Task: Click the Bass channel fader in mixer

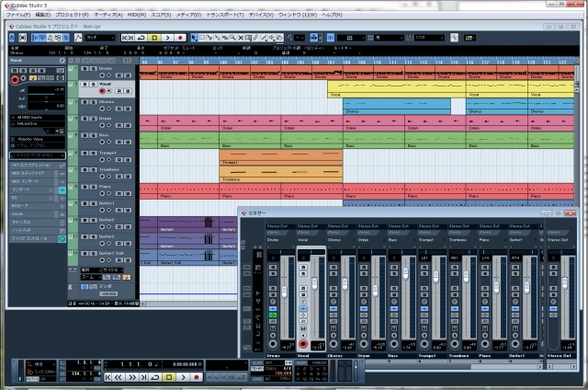Action: coord(405,273)
